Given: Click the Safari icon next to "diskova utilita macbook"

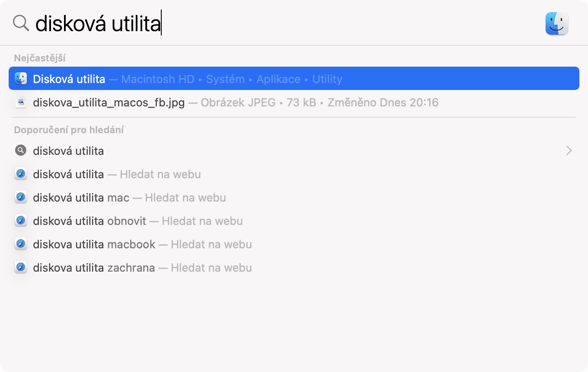Looking at the screenshot, I should point(20,244).
